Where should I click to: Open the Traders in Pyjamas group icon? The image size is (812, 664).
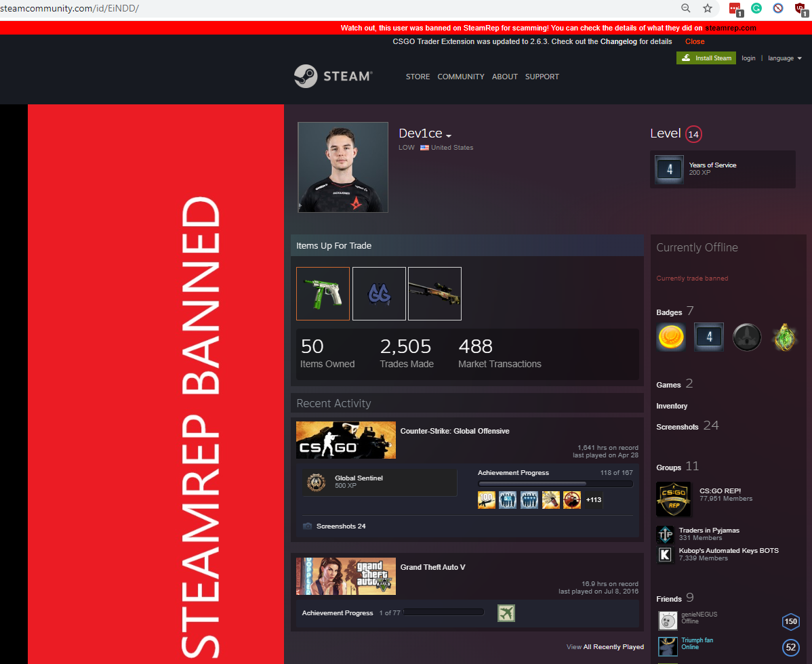(665, 534)
